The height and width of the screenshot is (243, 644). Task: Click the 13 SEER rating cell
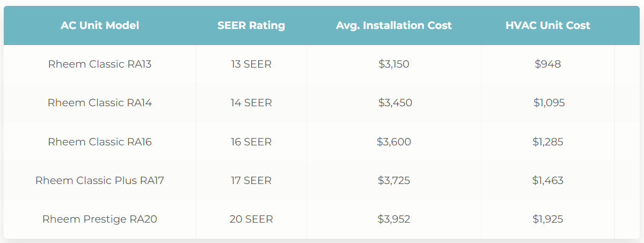[251, 64]
